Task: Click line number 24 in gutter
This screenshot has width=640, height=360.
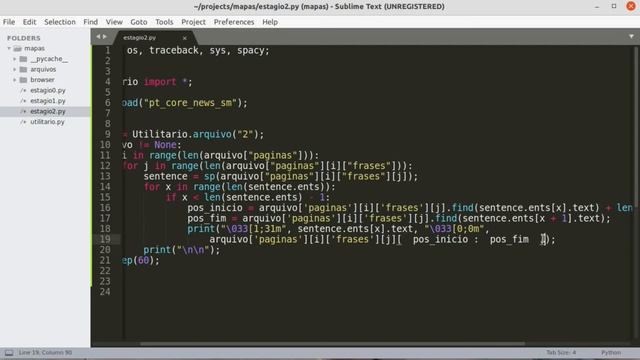Action: [x=105, y=292]
